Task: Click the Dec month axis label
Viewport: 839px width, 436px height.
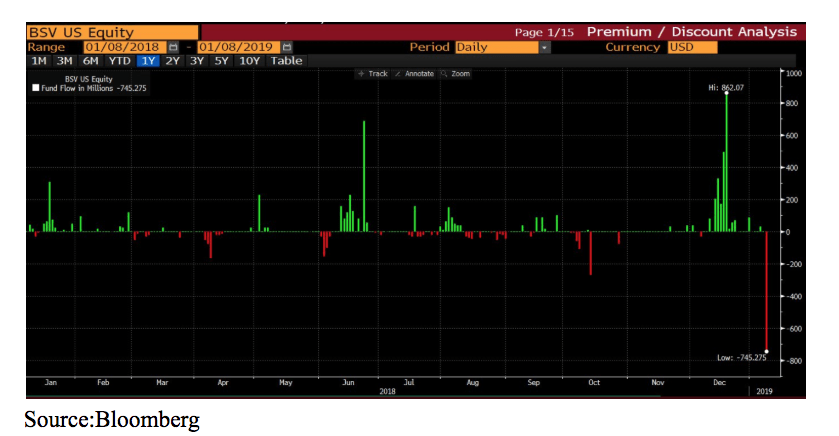Action: point(719,383)
